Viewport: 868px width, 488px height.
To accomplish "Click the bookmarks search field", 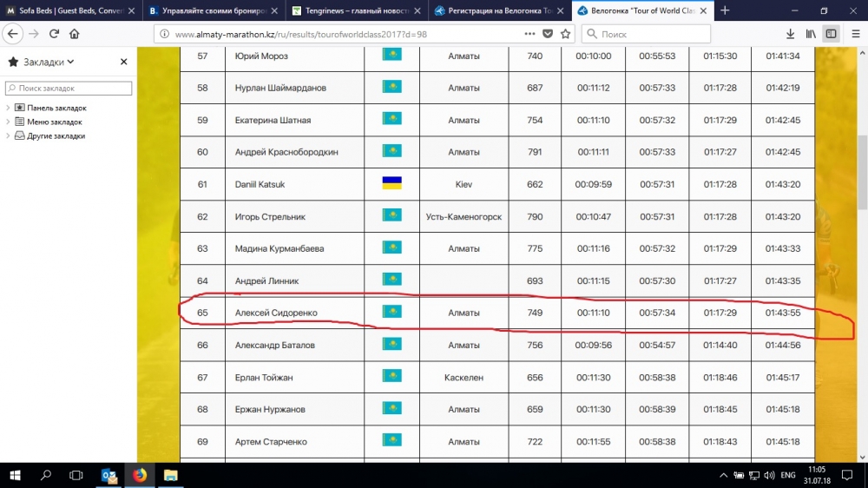I will pyautogui.click(x=69, y=89).
